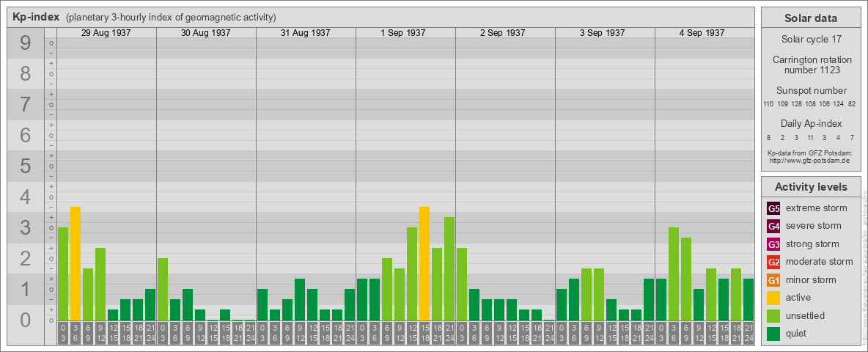868x352 pixels.
Task: Click the '31 Aug 1937' date header
Action: [x=306, y=33]
